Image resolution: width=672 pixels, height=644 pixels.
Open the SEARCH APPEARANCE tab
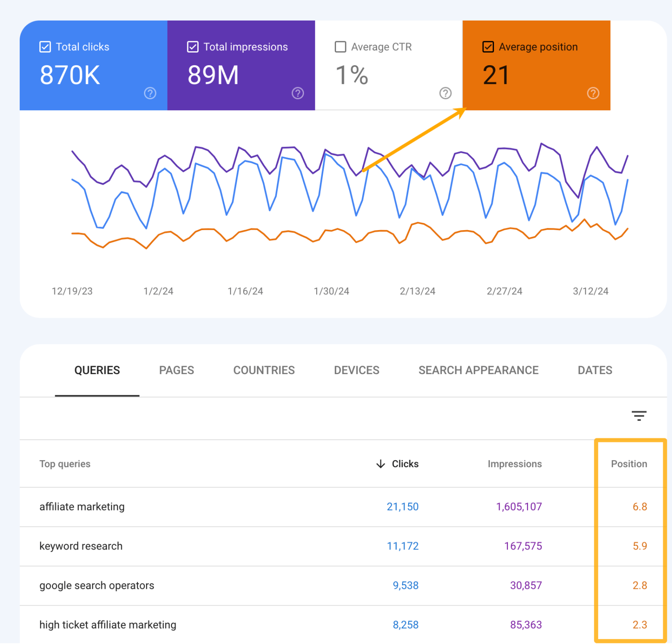pos(478,370)
